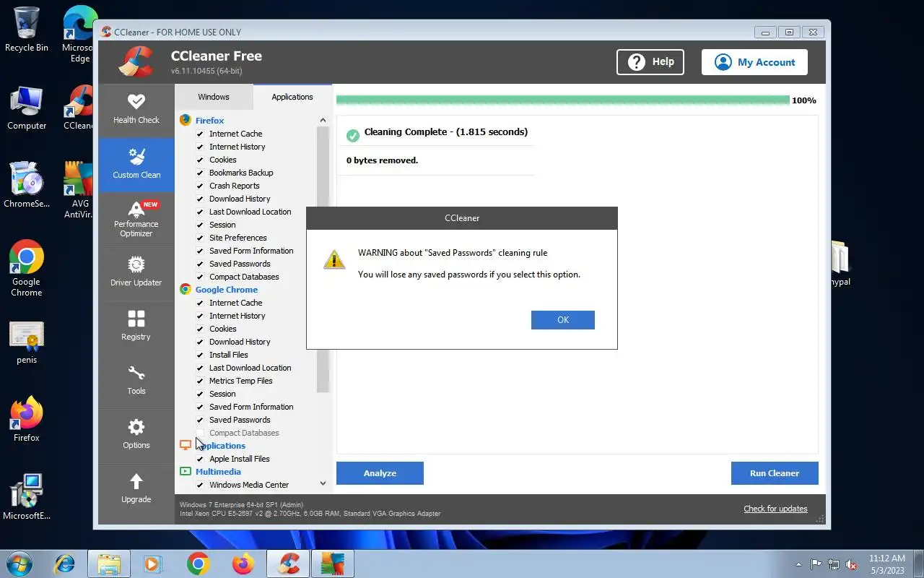The width and height of the screenshot is (924, 578).
Task: Uncheck Chrome Download History checkbox
Action: pyautogui.click(x=200, y=342)
